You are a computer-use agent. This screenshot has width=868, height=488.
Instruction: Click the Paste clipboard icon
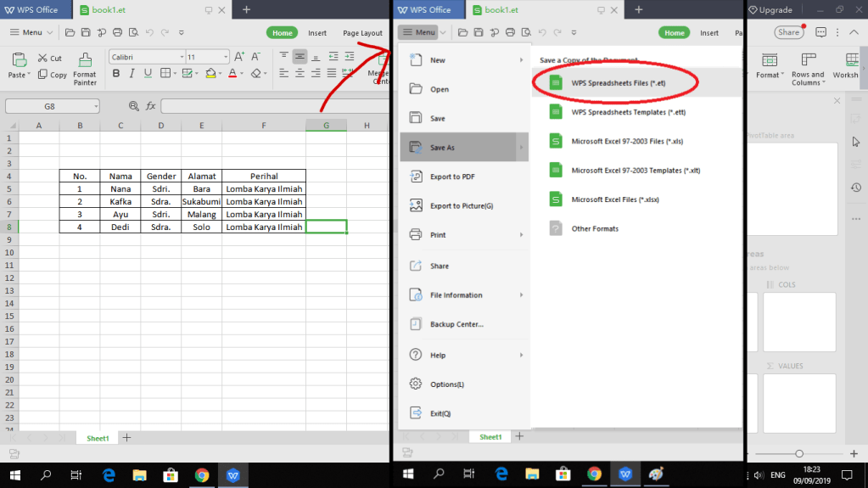(x=18, y=61)
